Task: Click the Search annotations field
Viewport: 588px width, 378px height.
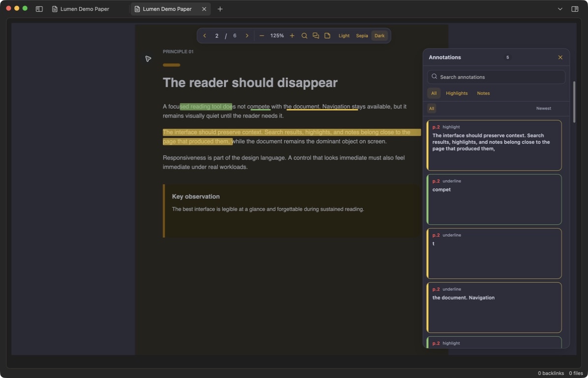Action: [x=496, y=77]
